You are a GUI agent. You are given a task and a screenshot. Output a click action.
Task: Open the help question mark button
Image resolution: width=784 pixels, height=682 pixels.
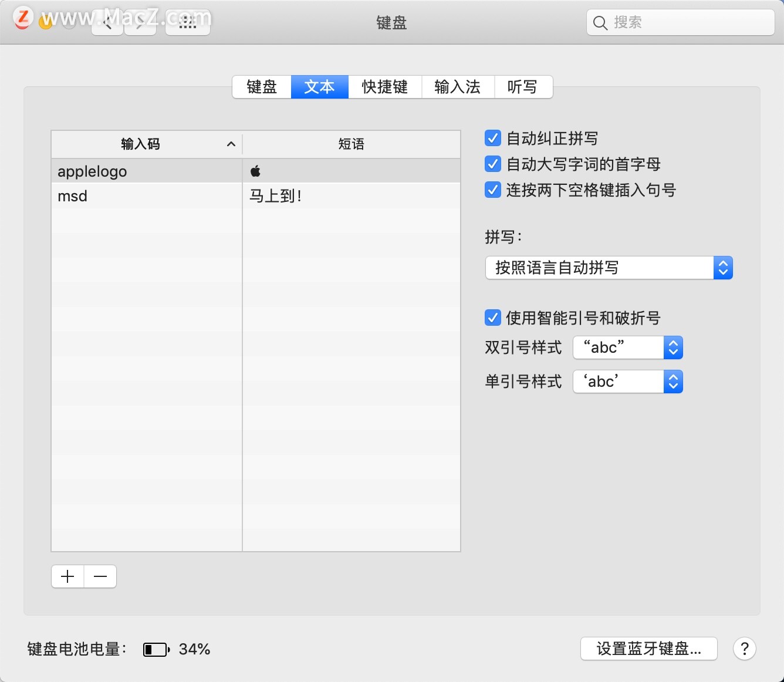tap(744, 649)
